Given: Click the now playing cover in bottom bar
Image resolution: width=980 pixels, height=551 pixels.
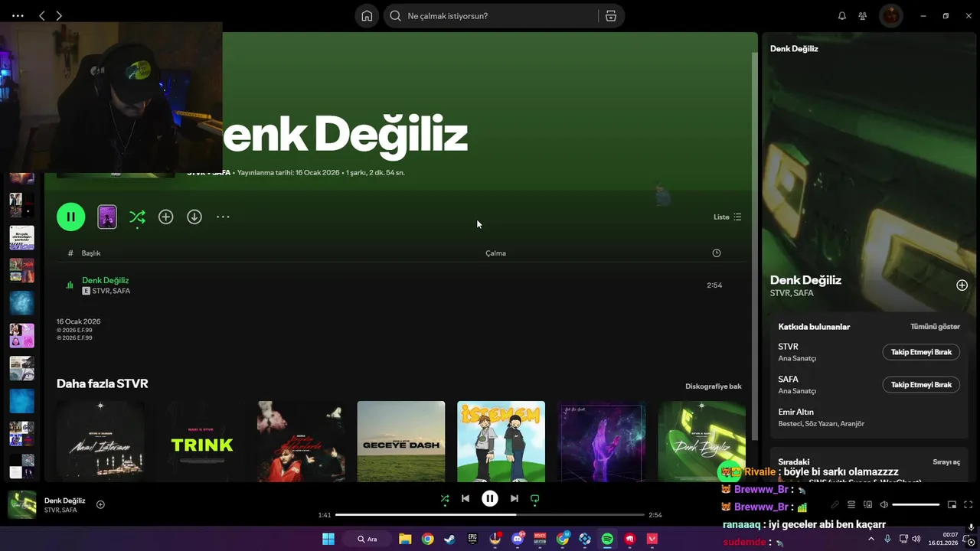Looking at the screenshot, I should click(22, 505).
